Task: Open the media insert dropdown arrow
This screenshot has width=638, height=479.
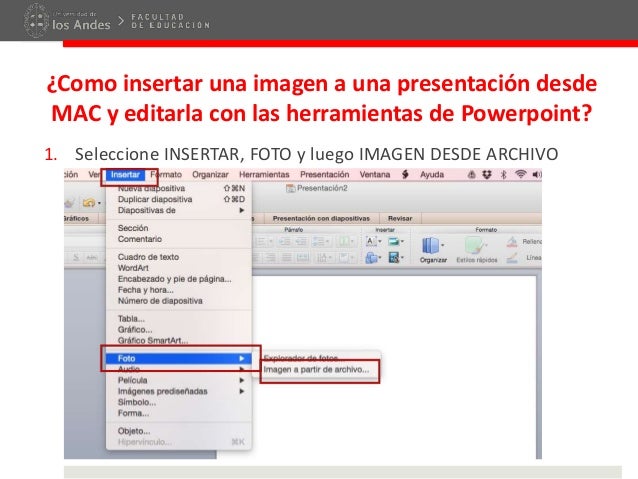Action: (402, 258)
